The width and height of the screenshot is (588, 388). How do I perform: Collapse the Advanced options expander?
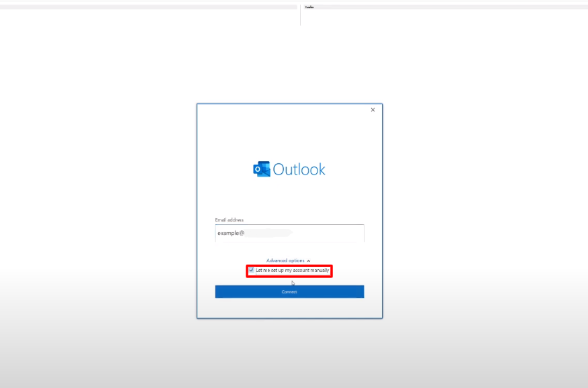pos(288,260)
